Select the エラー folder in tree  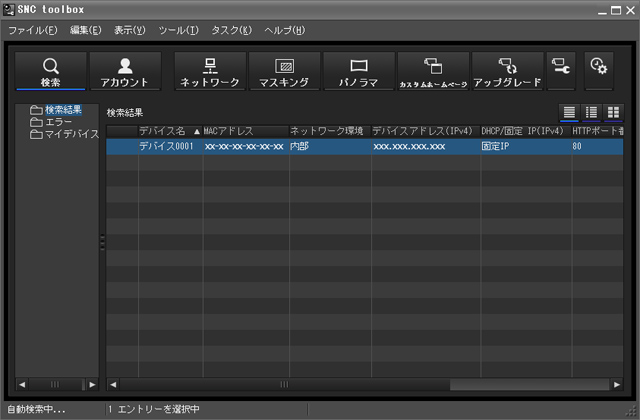coord(59,122)
